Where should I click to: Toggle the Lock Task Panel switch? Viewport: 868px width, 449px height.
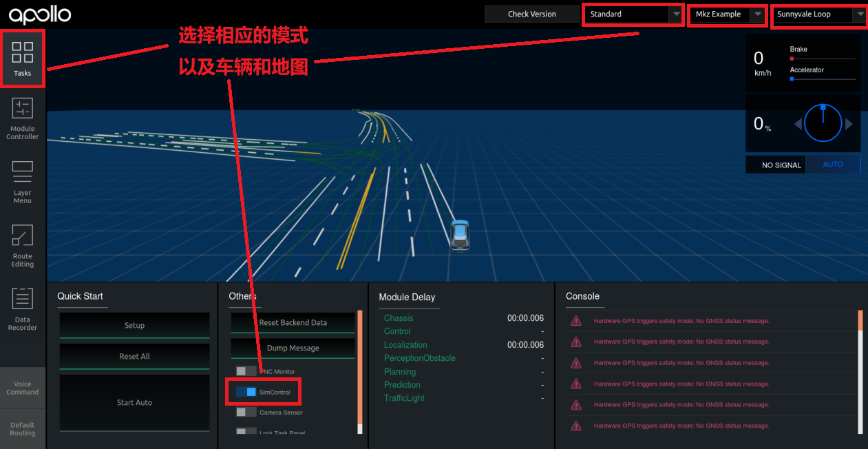pos(246,431)
